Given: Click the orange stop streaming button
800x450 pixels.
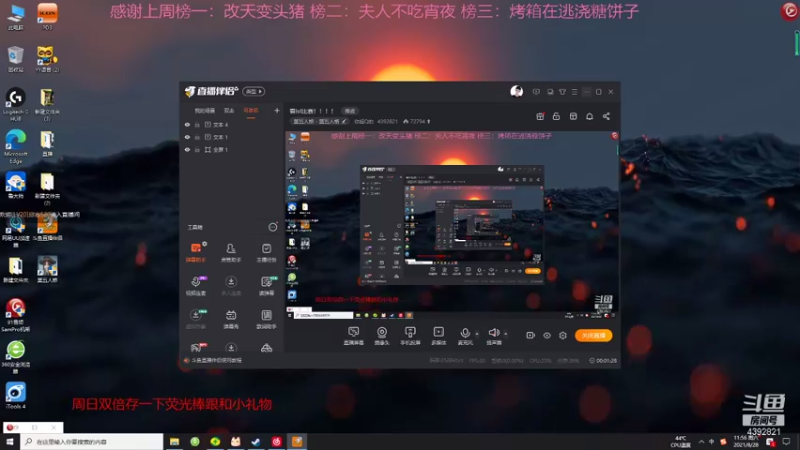Looking at the screenshot, I should click(x=594, y=335).
